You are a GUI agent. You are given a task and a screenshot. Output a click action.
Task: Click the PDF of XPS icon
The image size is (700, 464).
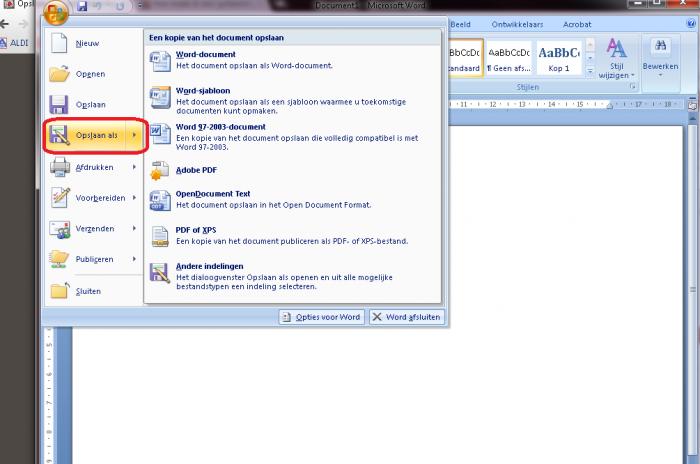160,237
